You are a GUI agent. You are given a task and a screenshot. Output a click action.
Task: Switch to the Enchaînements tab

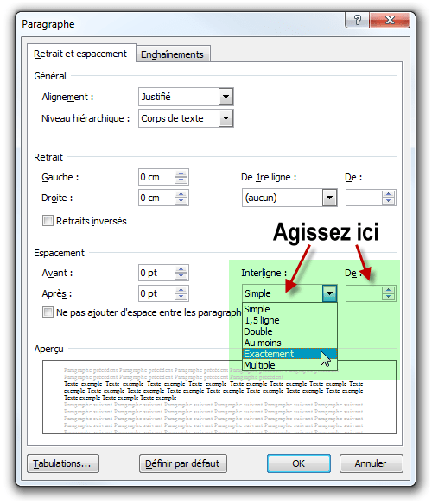click(172, 54)
